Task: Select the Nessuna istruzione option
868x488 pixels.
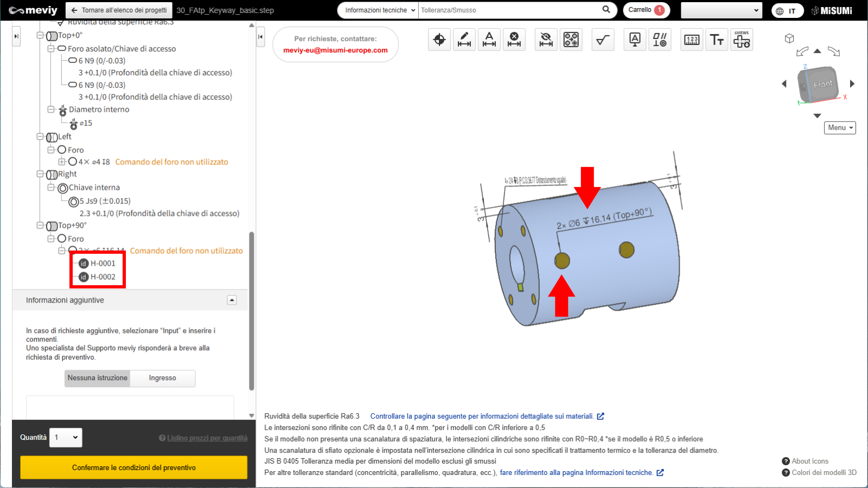Action: click(x=98, y=378)
